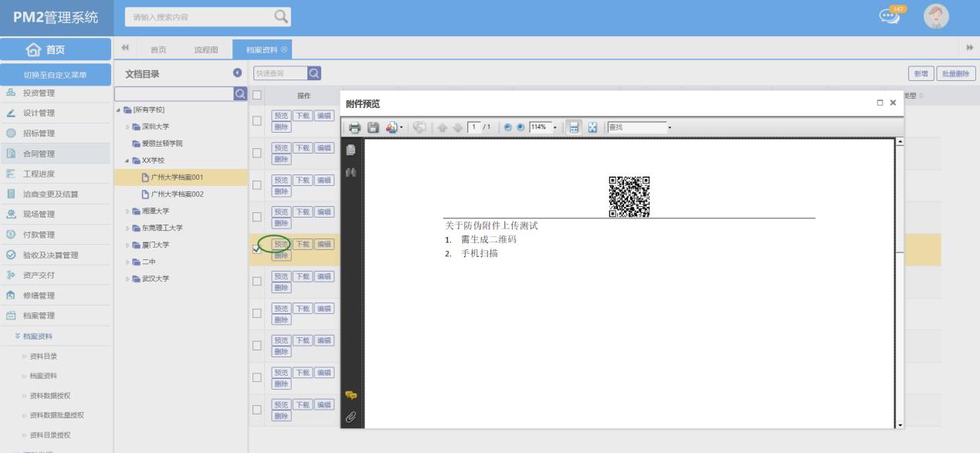Open 合同管理 in the left menu

39,154
